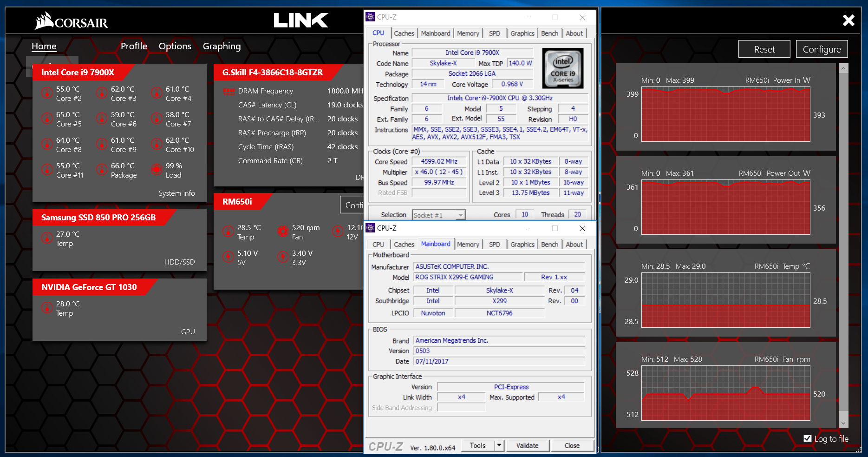Screen dimensions: 868x457
Task: Click CPU-Z icon in upper window title bar
Action: pos(370,17)
